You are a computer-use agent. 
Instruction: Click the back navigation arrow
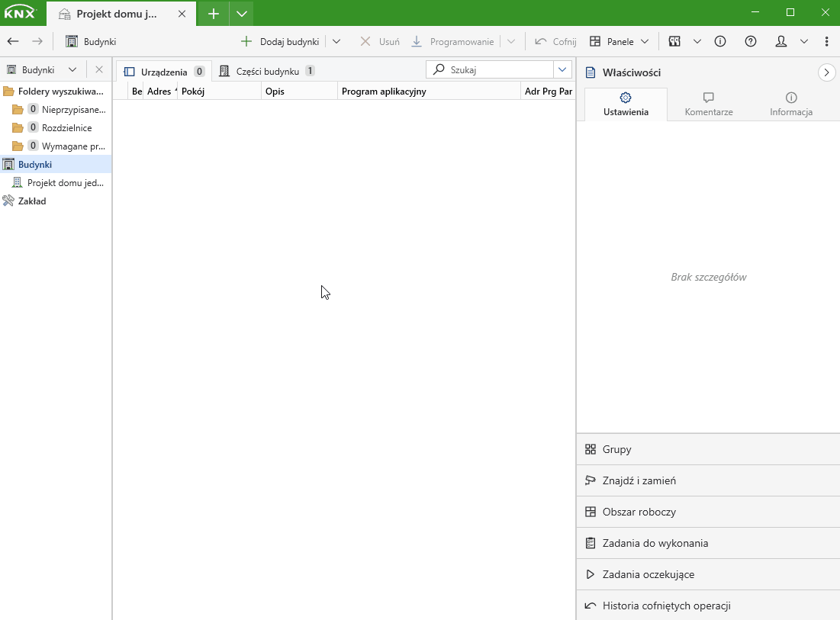pos(13,42)
